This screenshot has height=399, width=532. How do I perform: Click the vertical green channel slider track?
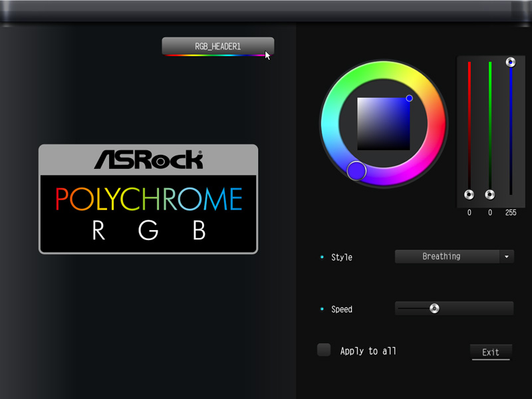(x=490, y=128)
